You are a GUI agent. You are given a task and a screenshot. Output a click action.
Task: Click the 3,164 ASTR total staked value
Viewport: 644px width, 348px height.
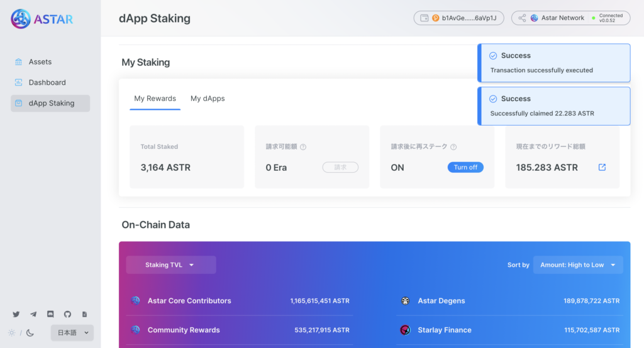pyautogui.click(x=165, y=168)
